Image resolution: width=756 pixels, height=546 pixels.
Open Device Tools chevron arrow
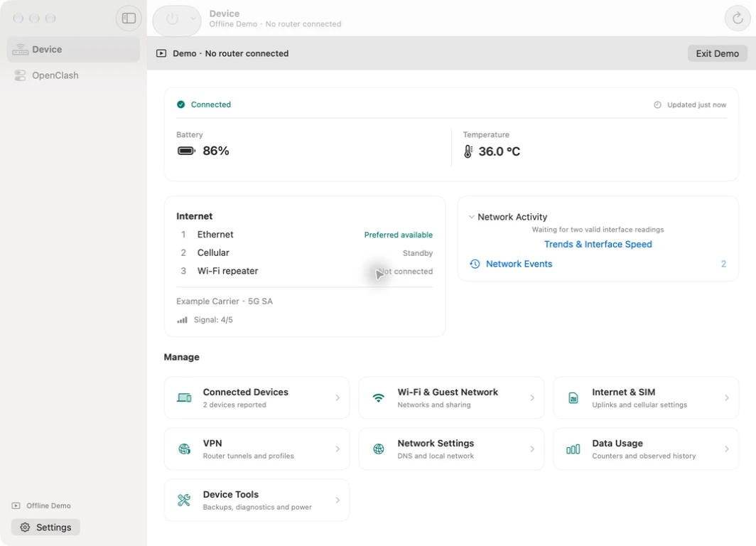[x=337, y=500]
